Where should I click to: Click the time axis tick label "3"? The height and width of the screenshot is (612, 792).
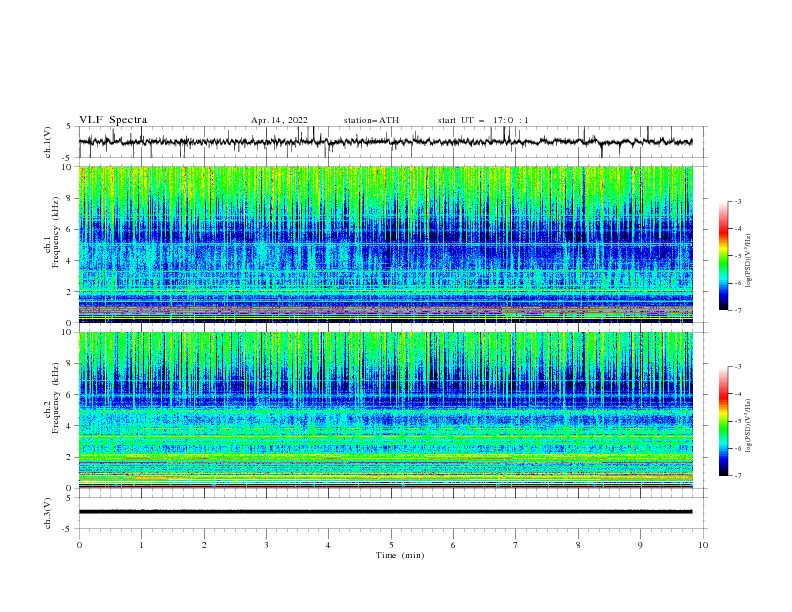pos(266,545)
